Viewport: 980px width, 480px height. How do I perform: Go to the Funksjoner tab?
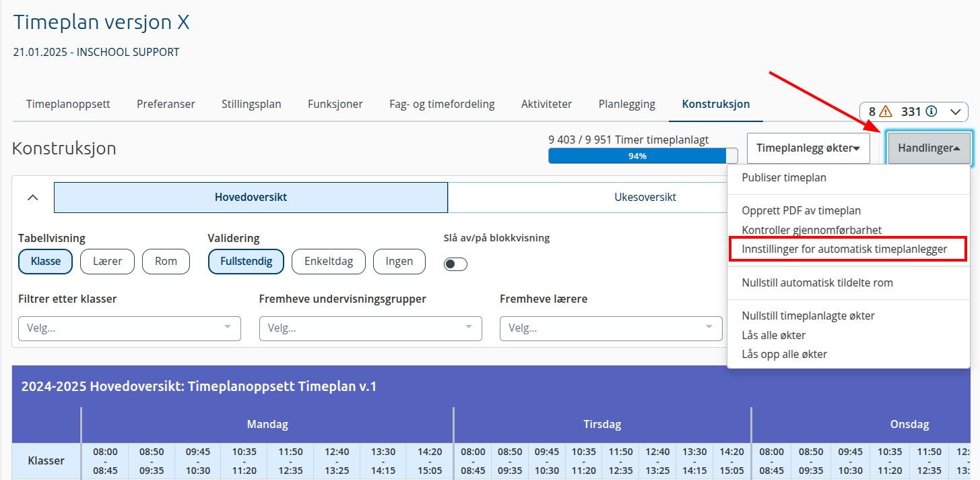(335, 104)
